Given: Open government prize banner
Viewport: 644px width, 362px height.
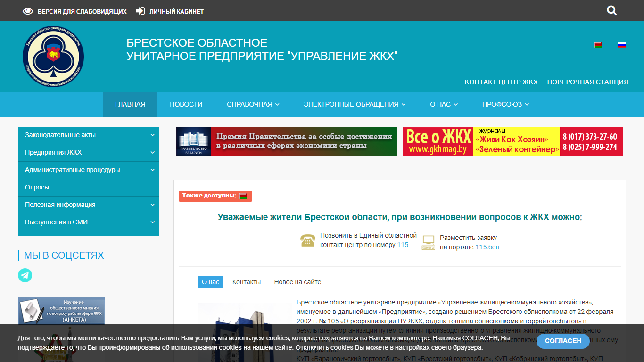Looking at the screenshot, I should point(287,141).
